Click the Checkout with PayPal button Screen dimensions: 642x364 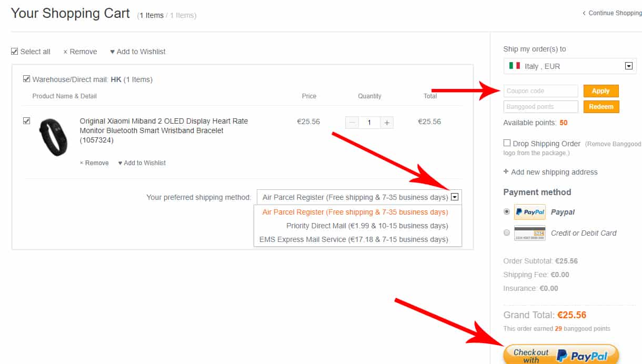click(561, 355)
